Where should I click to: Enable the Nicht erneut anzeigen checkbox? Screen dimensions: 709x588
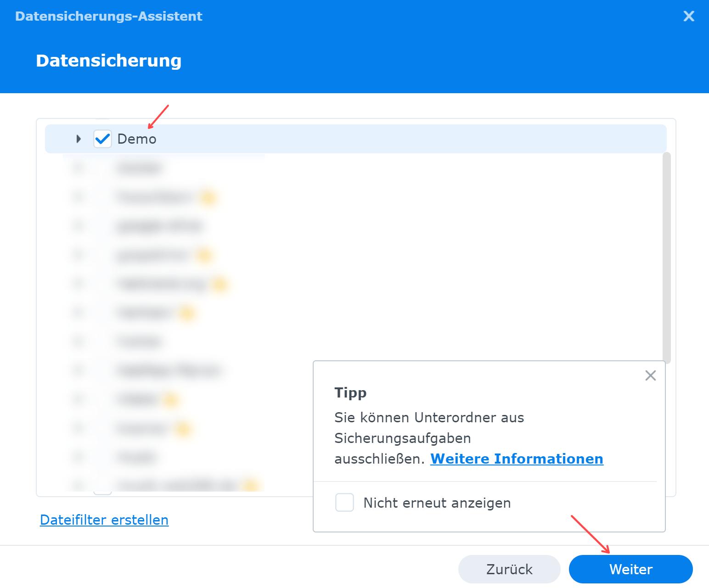click(344, 503)
